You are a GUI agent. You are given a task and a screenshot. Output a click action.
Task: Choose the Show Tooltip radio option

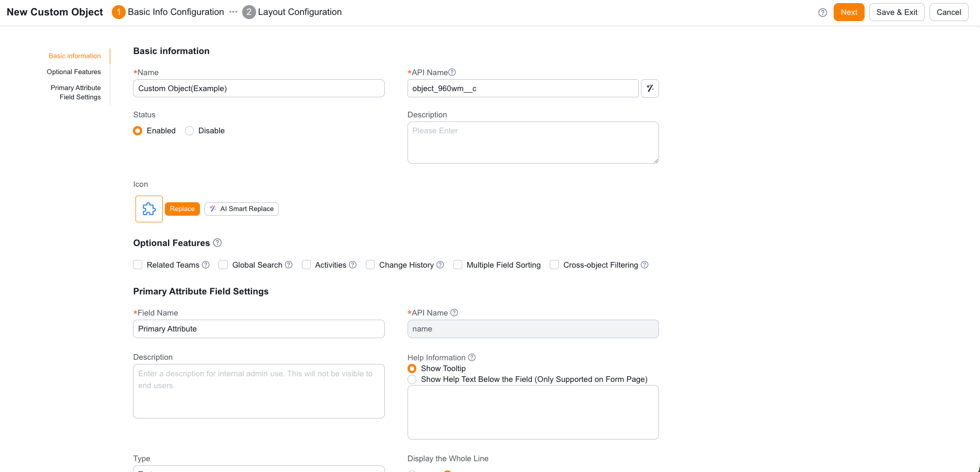click(412, 369)
